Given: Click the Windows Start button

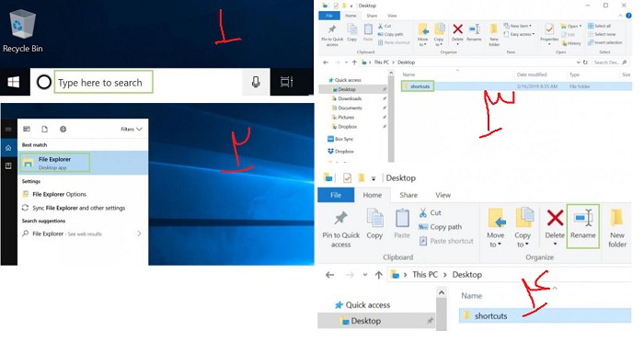Looking at the screenshot, I should click(x=14, y=82).
